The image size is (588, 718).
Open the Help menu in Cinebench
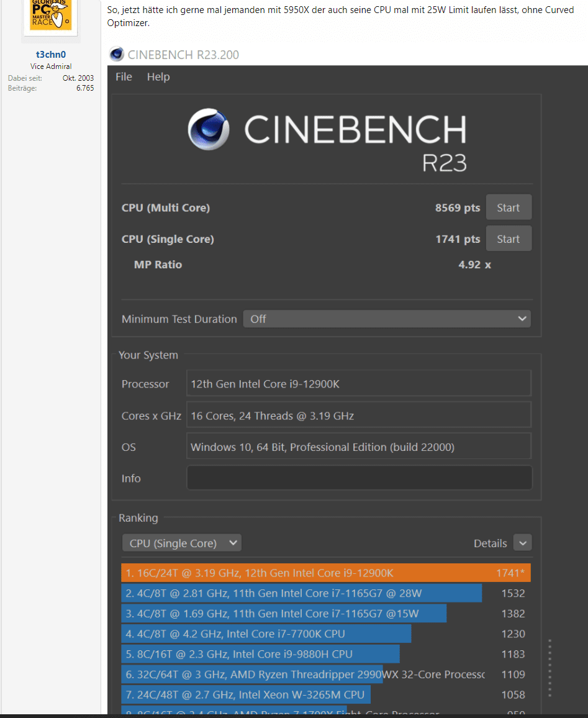158,77
